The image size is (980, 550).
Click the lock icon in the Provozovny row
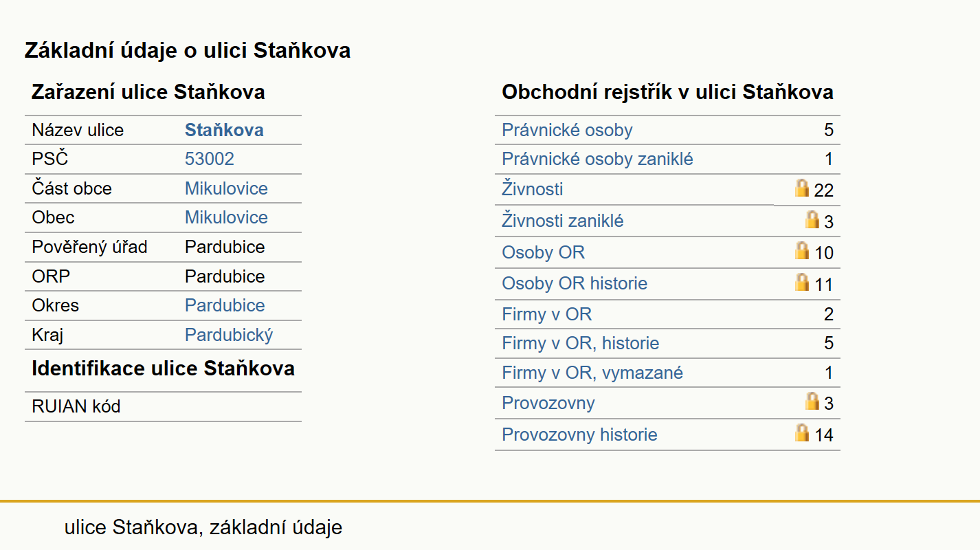pyautogui.click(x=812, y=401)
